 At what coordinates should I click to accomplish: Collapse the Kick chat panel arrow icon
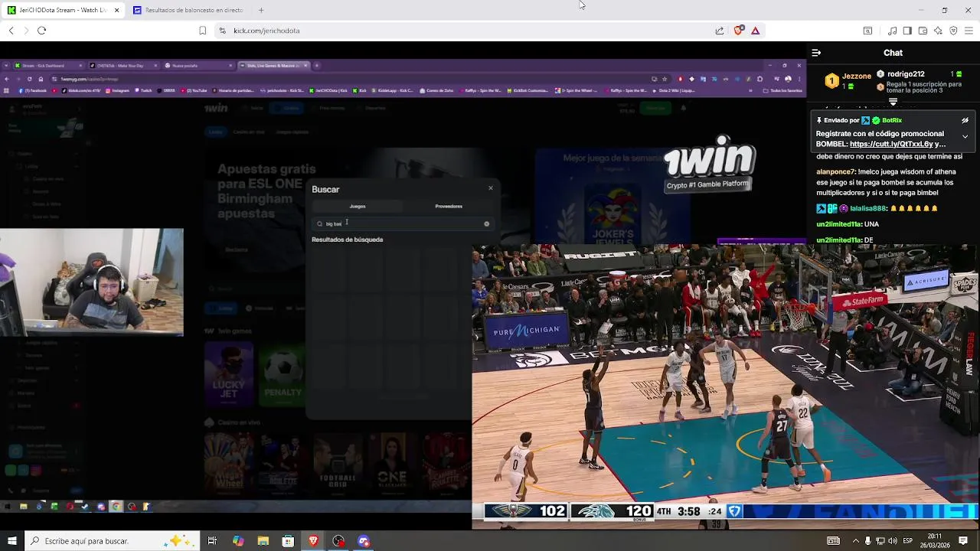pos(816,53)
